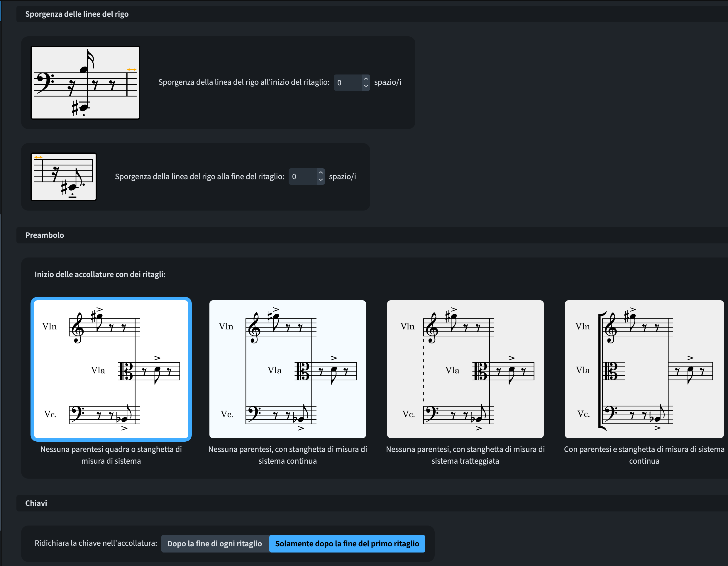
Task: Increase staff protrusion at cutaway end
Action: tap(320, 173)
